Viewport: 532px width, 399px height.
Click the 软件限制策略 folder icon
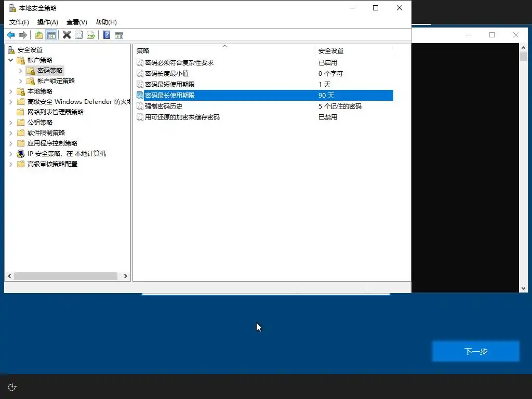click(21, 133)
